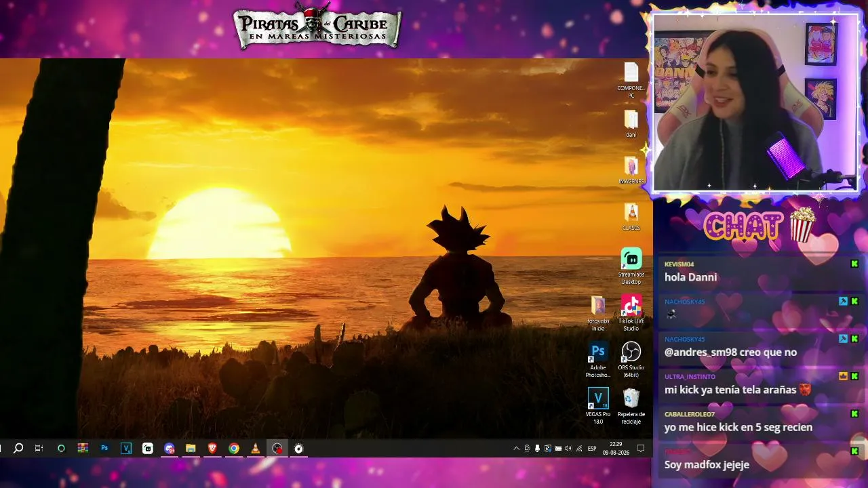Click the tray icon right of the microphone

547,448
